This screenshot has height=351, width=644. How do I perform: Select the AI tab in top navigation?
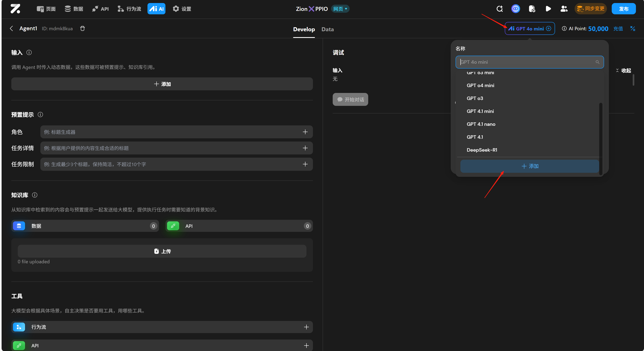click(x=156, y=9)
